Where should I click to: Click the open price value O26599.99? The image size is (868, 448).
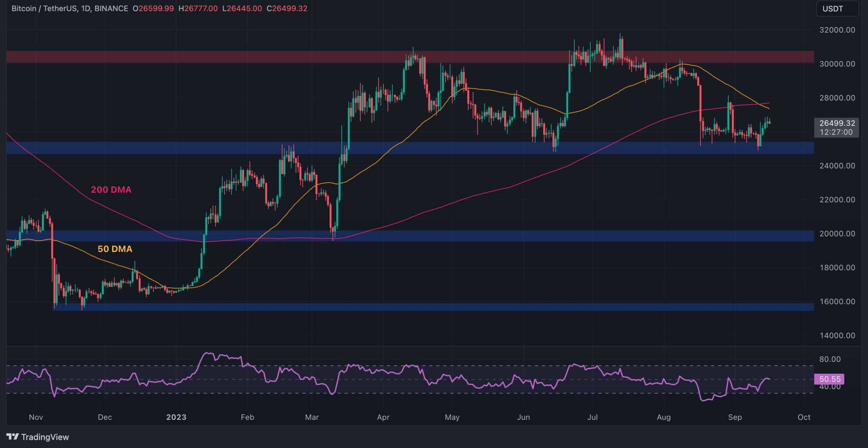click(x=153, y=8)
